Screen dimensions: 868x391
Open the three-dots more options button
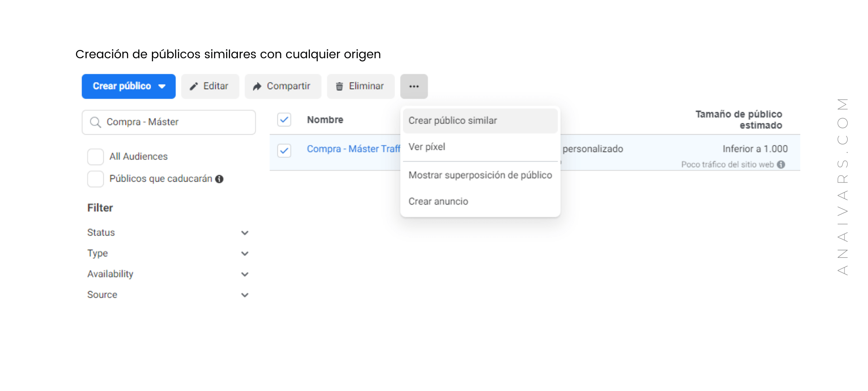[x=414, y=86]
